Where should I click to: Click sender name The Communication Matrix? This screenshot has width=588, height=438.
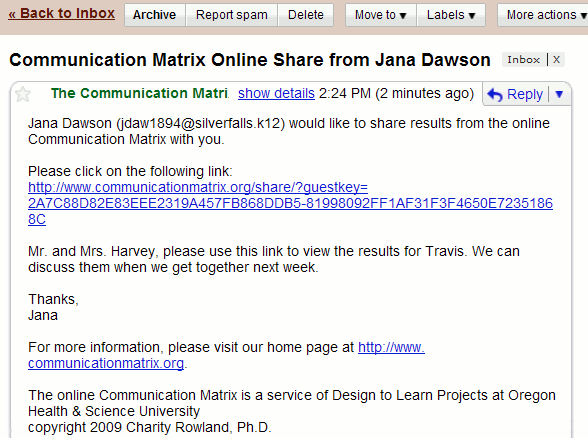coord(139,93)
